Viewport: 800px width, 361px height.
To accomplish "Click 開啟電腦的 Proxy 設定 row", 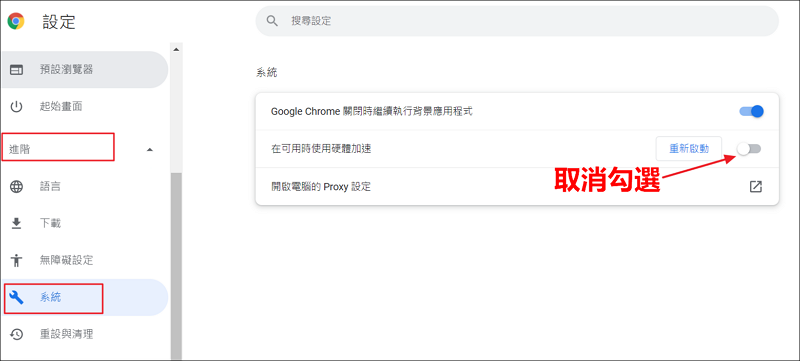I will (x=517, y=187).
